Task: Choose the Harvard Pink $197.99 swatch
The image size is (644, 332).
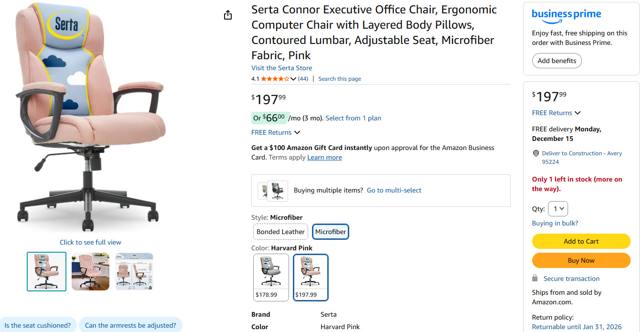Action: pyautogui.click(x=311, y=277)
